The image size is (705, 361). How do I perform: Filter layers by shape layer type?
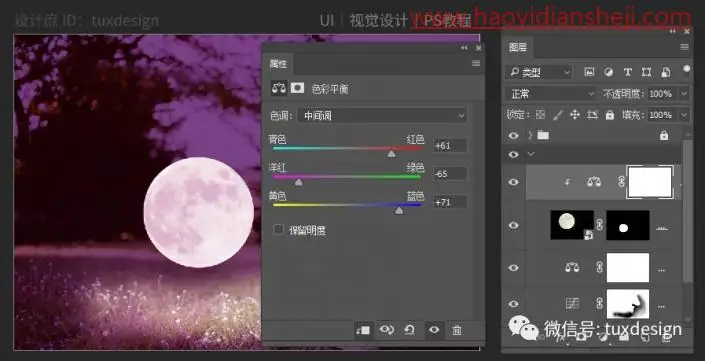tap(647, 72)
